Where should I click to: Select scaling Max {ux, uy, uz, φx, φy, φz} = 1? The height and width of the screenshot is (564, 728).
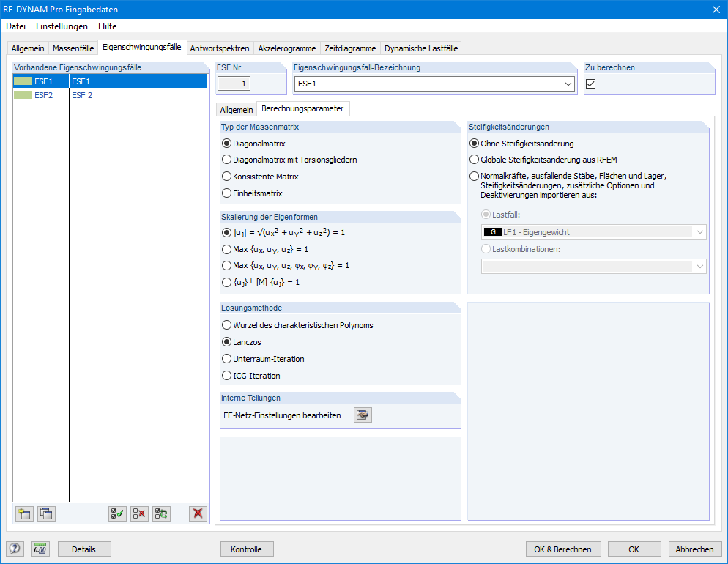226,266
